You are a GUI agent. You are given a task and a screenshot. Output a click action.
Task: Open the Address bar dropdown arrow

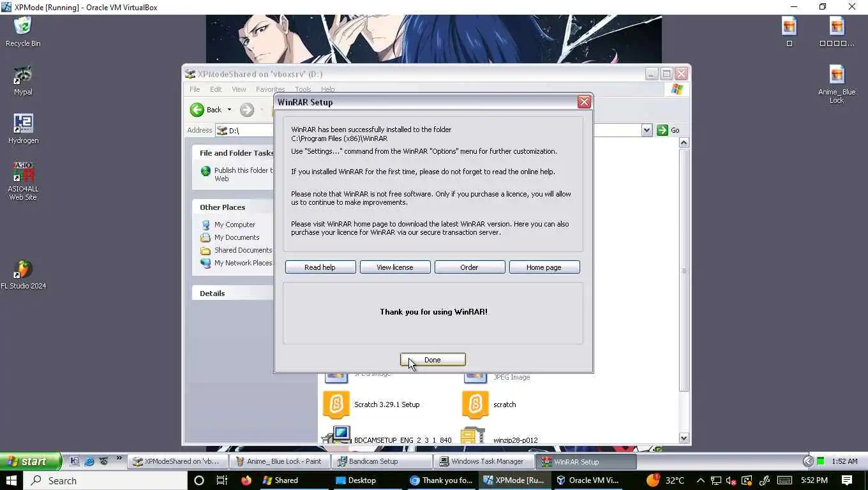coord(647,130)
